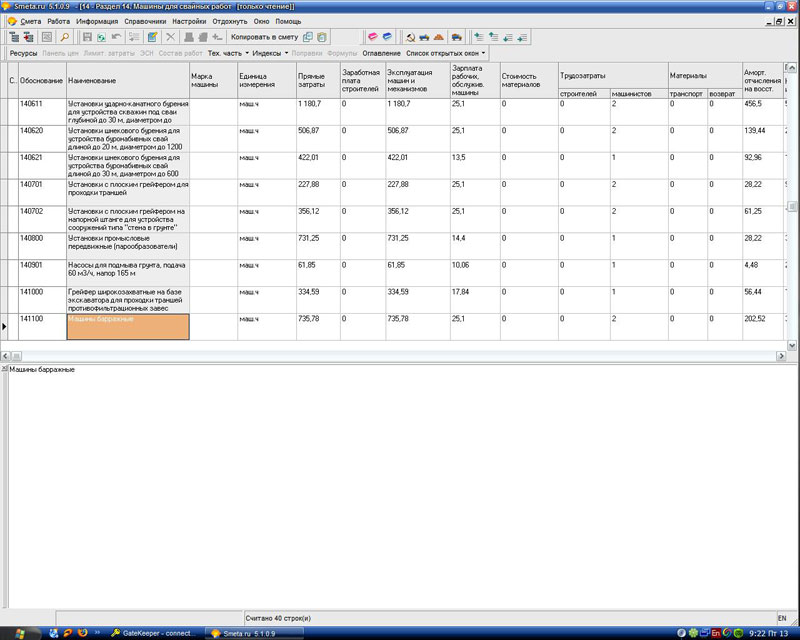The width and height of the screenshot is (800, 640).
Task: Expand the Тех. часть dropdown
Action: pos(227,52)
